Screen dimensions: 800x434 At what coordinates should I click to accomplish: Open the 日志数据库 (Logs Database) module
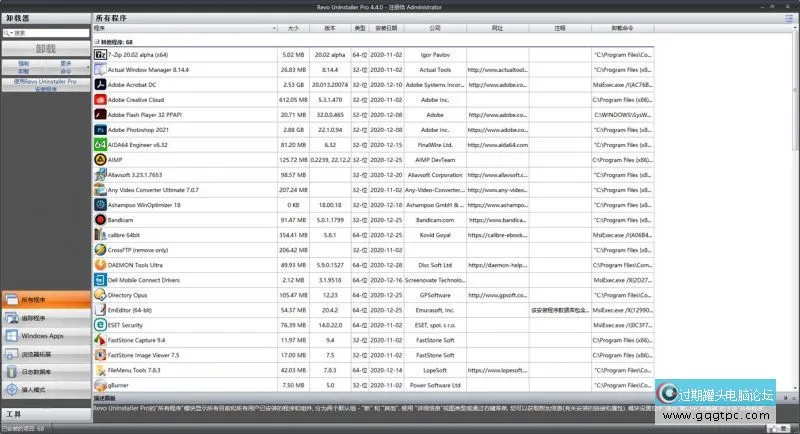[x=43, y=372]
